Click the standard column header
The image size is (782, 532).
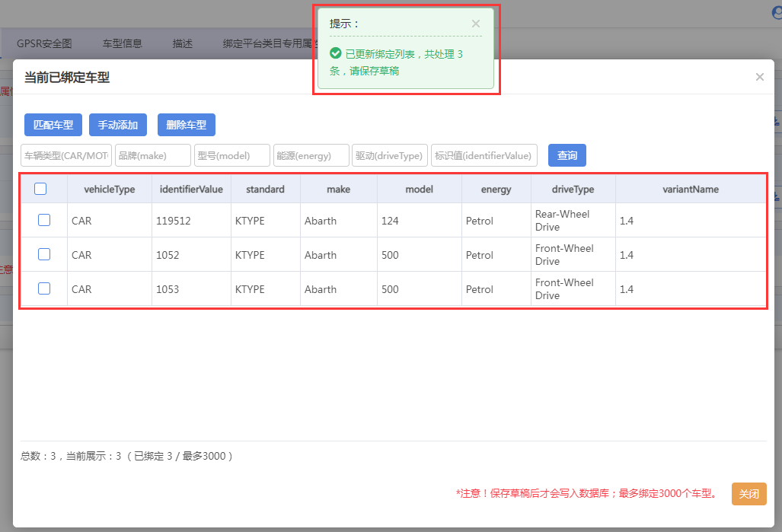265,190
